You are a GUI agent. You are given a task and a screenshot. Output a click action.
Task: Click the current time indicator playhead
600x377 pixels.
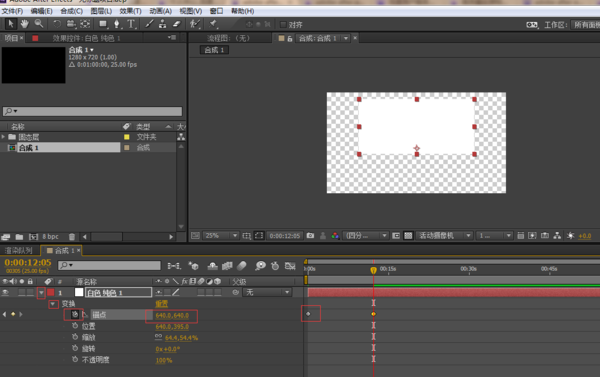click(x=373, y=270)
